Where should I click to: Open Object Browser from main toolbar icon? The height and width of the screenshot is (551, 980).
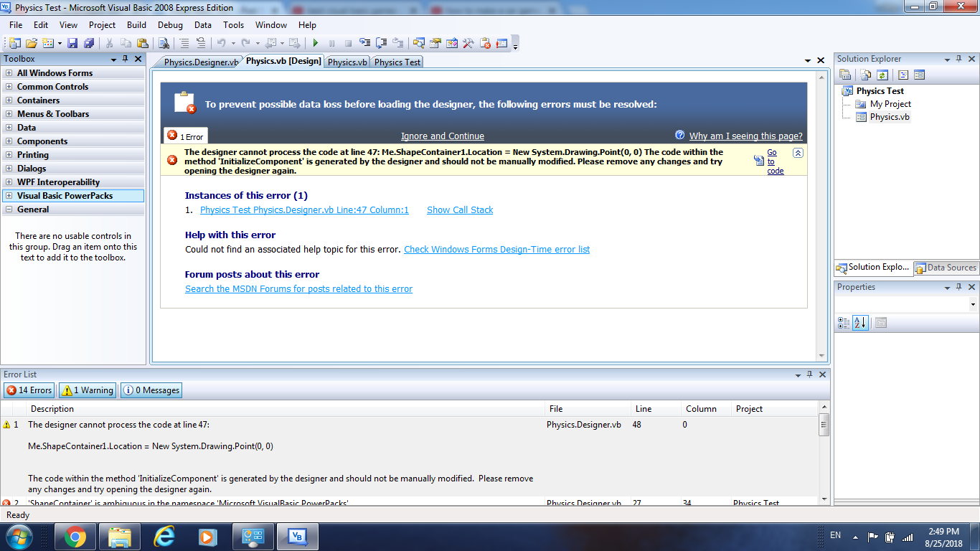(451, 43)
